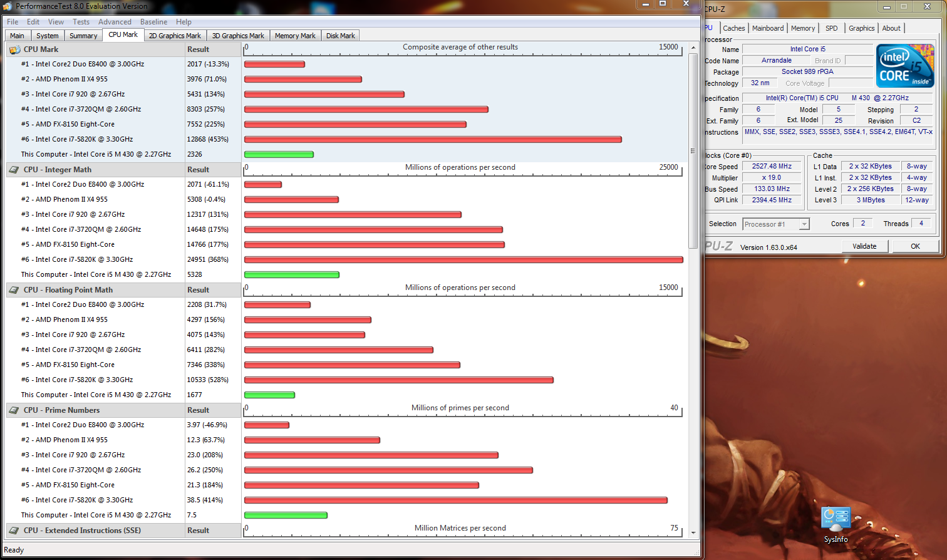947x560 pixels.
Task: Open the Mainboard tab in CPU-Z
Action: pyautogui.click(x=768, y=28)
